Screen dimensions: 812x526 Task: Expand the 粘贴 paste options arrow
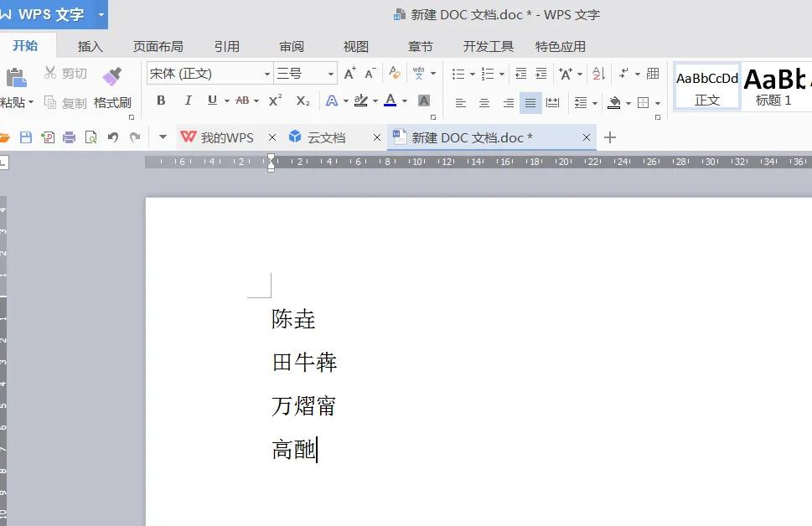[x=31, y=102]
